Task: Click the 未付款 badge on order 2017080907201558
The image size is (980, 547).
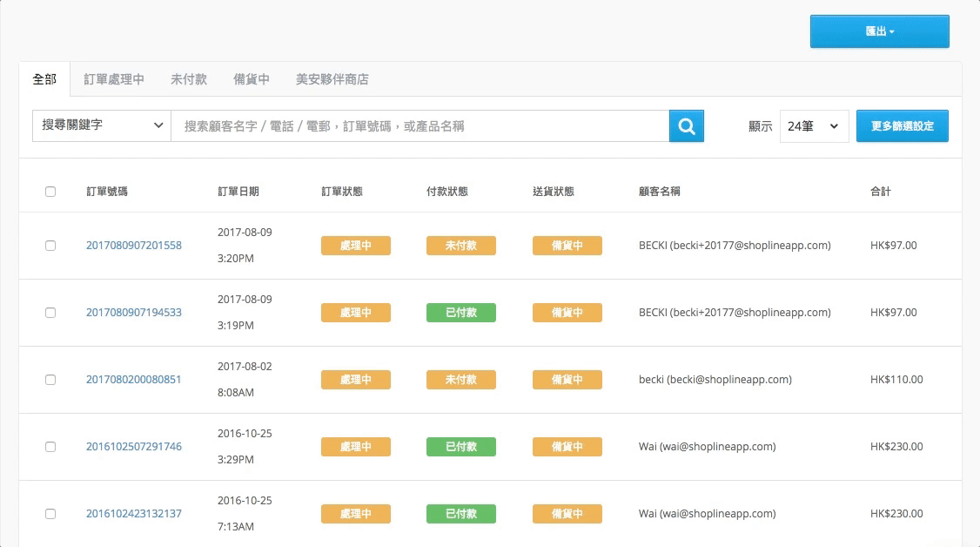Action: (460, 246)
